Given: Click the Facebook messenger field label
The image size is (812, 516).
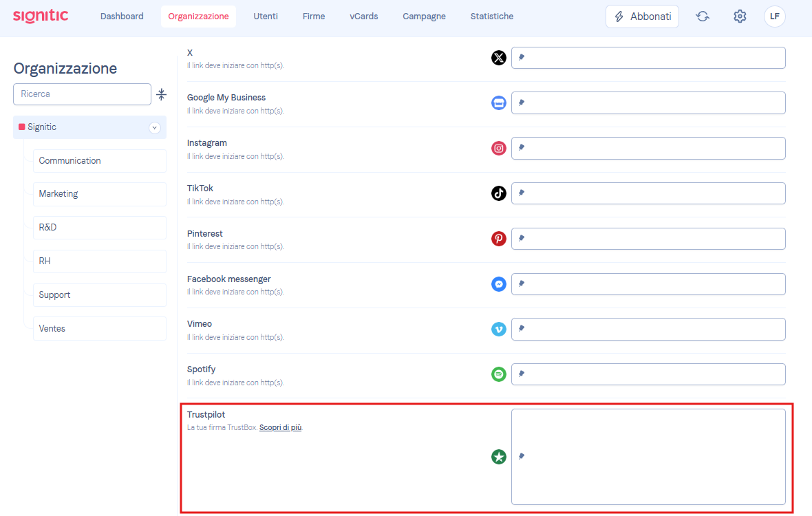Looking at the screenshot, I should coord(229,279).
